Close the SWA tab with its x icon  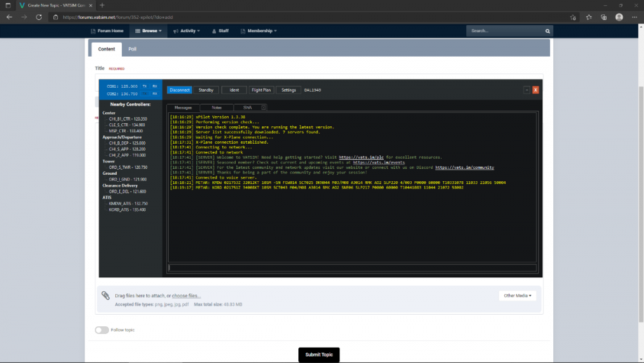coord(263,108)
